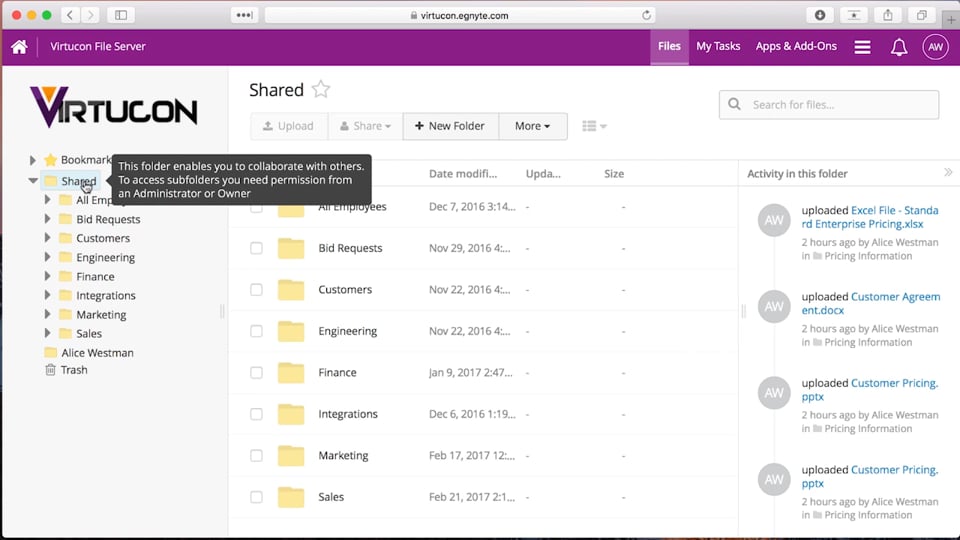Select Alice Westman folder in sidebar

96,353
